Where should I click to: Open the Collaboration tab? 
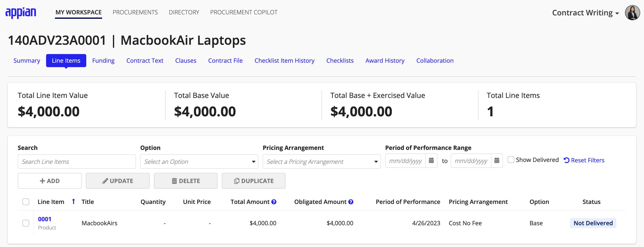click(x=435, y=61)
